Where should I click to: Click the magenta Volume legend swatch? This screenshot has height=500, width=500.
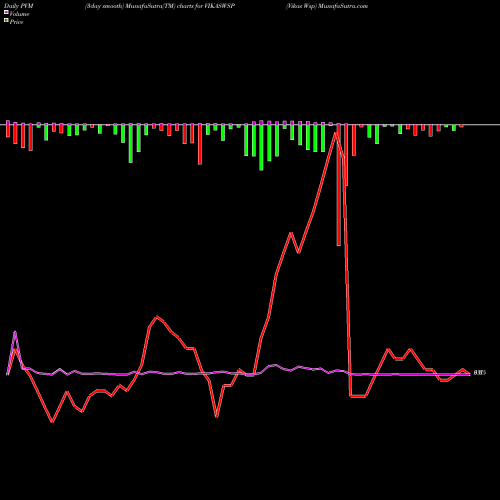click(6, 13)
